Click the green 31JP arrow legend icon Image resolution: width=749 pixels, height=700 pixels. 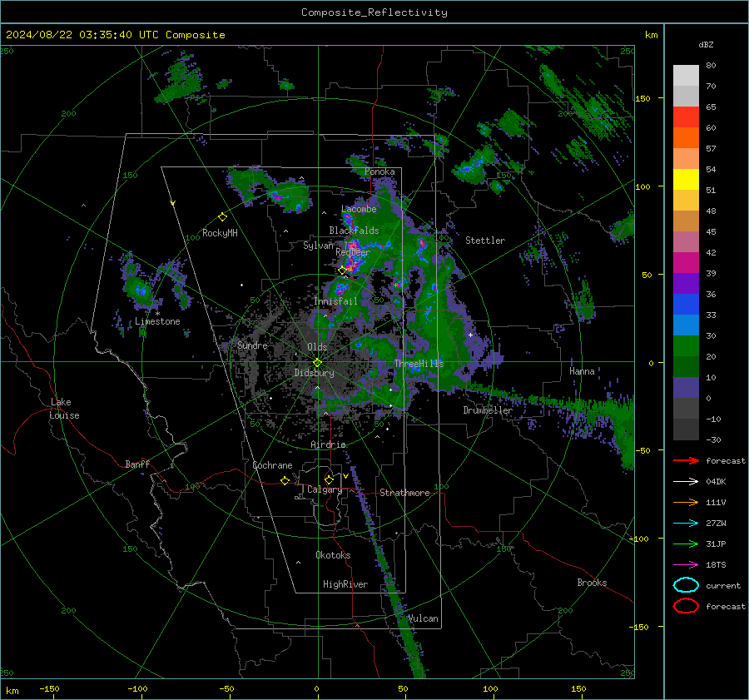click(686, 544)
